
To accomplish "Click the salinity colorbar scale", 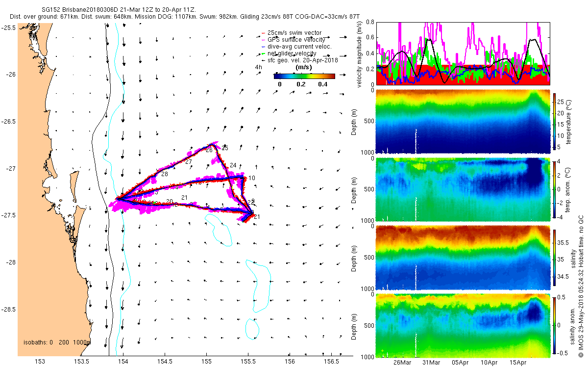I will point(555,258).
